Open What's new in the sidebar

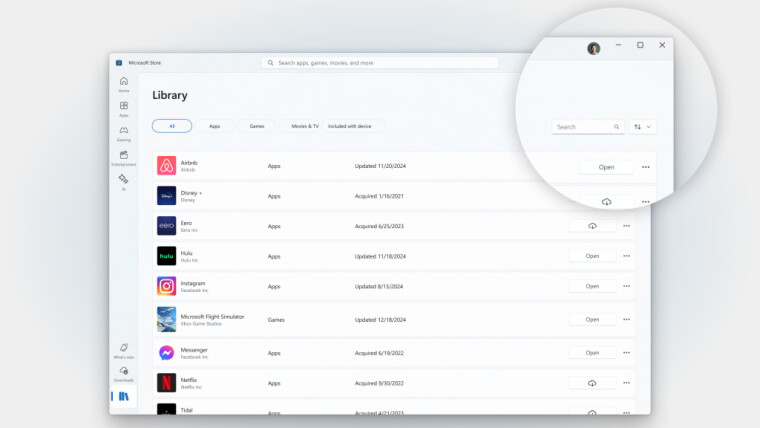(124, 350)
